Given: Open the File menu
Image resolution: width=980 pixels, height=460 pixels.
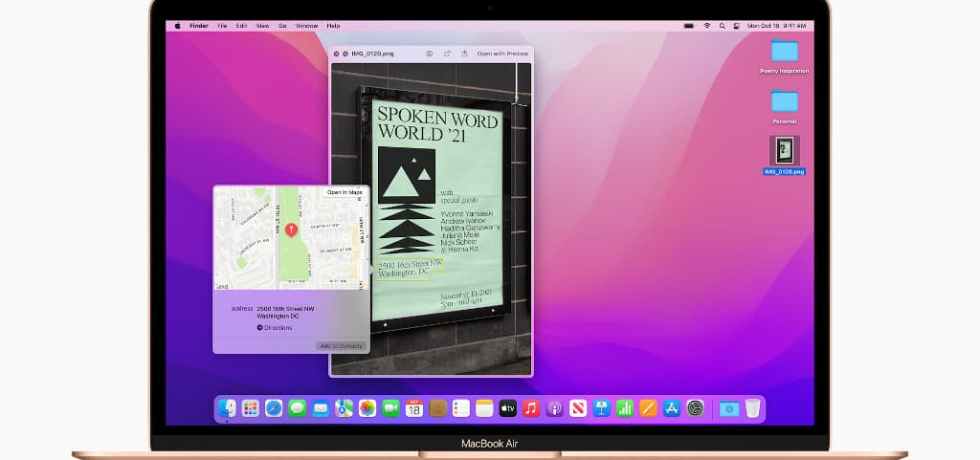Looking at the screenshot, I should tap(222, 26).
